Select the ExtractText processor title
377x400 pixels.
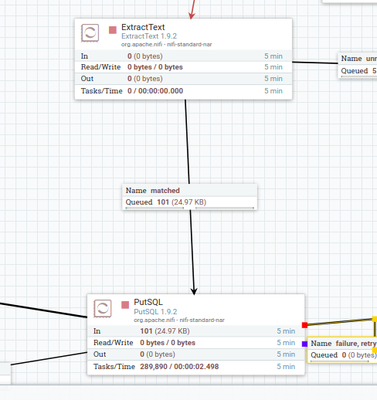[143, 27]
